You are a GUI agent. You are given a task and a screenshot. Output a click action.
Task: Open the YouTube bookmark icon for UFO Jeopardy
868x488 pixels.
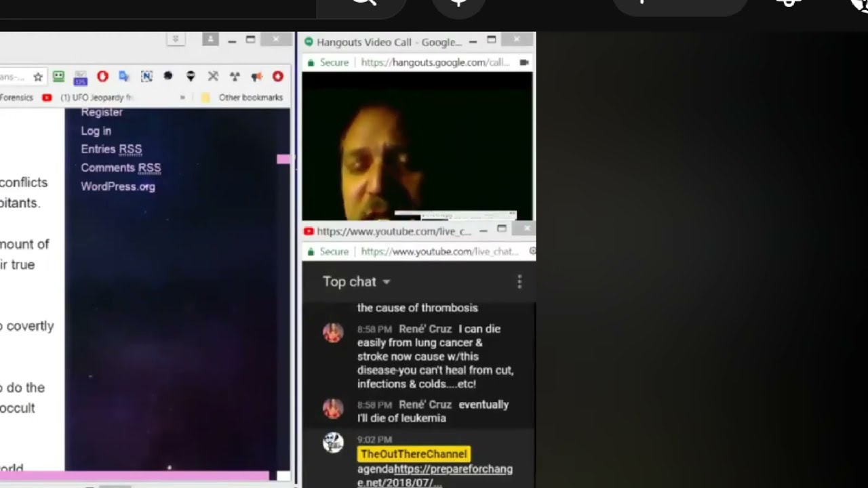(47, 98)
